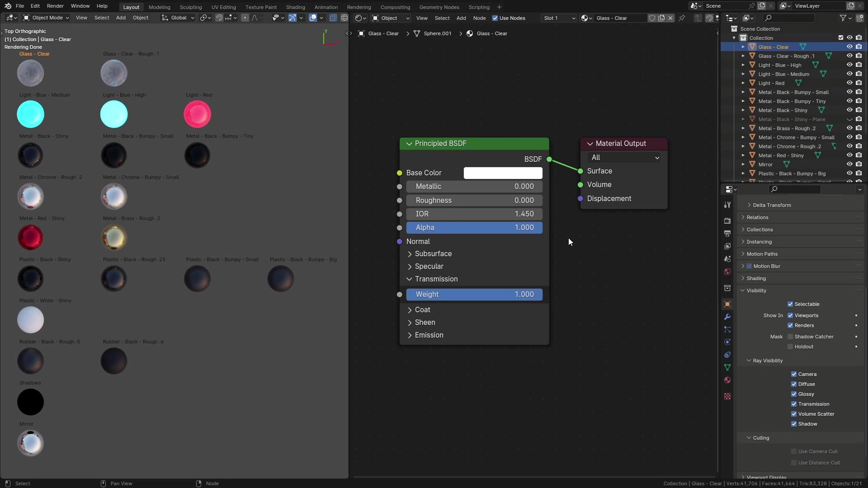Image resolution: width=868 pixels, height=488 pixels.
Task: Open the Object Constraints tab
Action: tap(727, 355)
